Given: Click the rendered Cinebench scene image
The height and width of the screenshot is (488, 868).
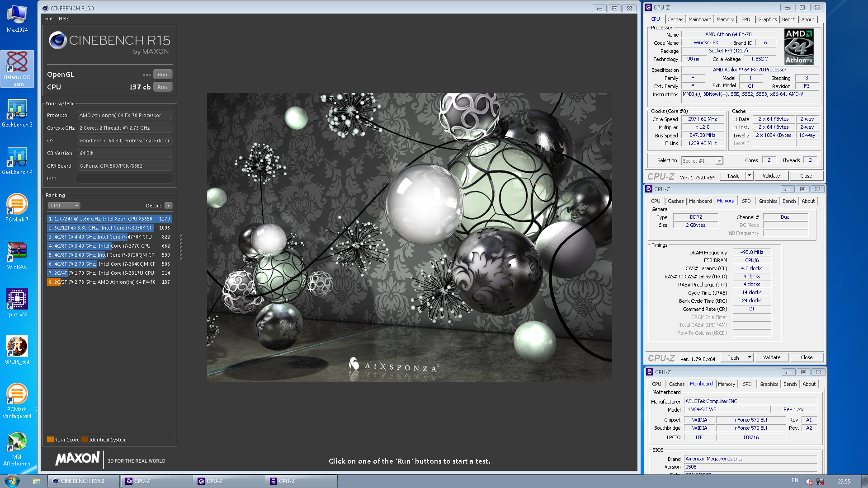Looking at the screenshot, I should coord(409,238).
